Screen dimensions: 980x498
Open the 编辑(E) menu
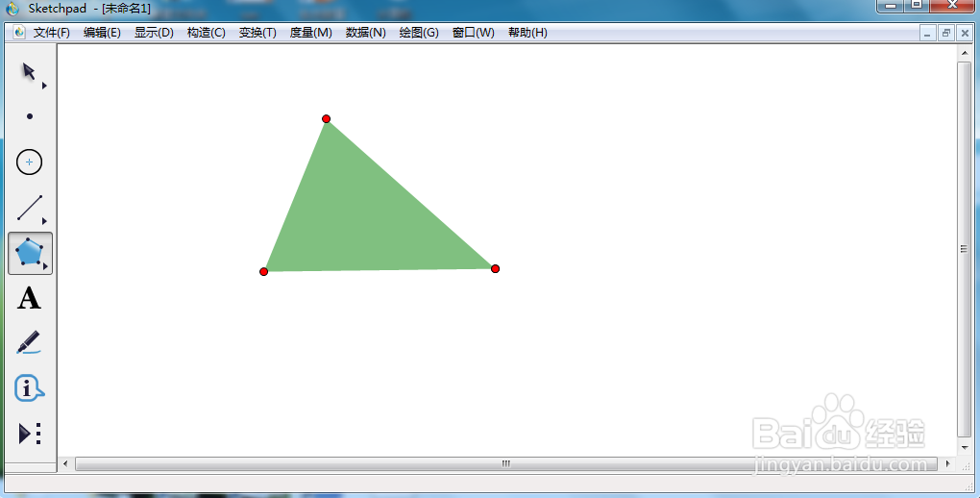[102, 33]
